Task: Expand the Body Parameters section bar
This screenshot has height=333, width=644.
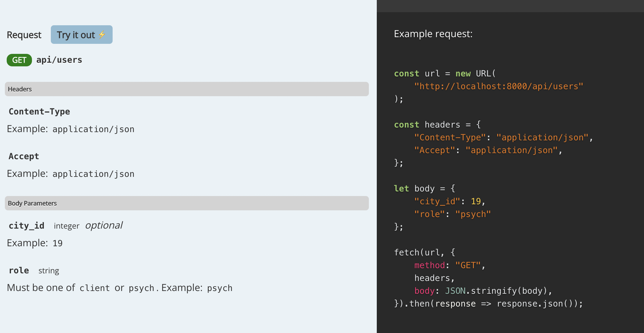Action: coord(187,203)
